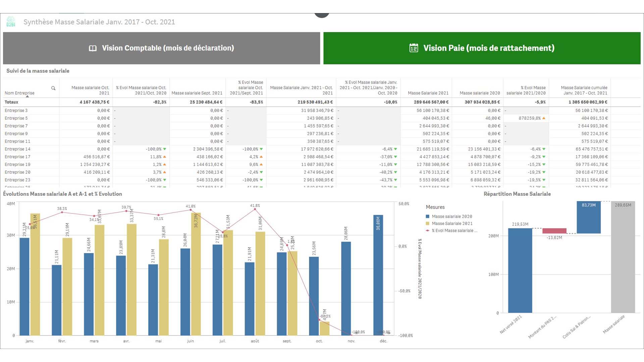Click the orange up-triangle next to 878259,8%
Image resolution: width=644 pixels, height=362 pixels.
(x=544, y=118)
